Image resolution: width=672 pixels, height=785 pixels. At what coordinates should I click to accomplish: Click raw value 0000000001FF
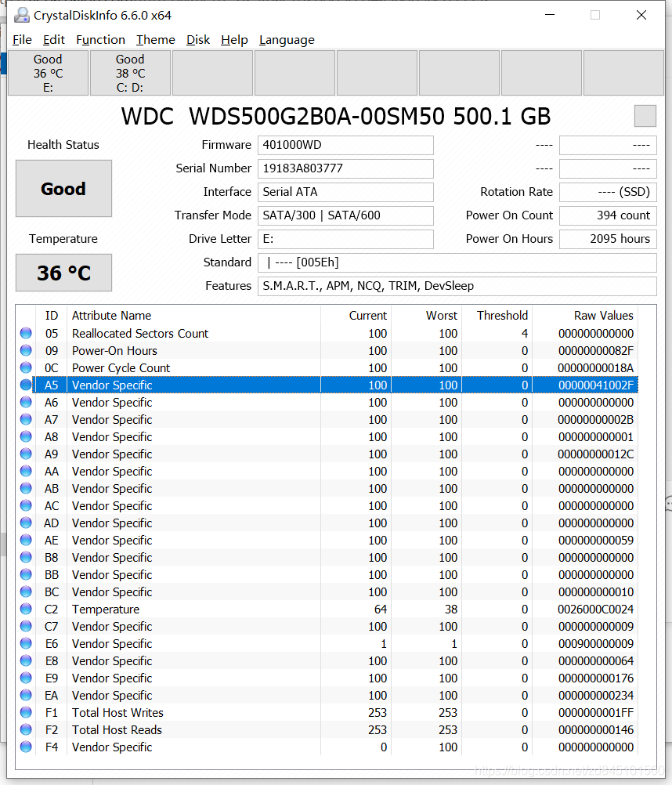(595, 712)
